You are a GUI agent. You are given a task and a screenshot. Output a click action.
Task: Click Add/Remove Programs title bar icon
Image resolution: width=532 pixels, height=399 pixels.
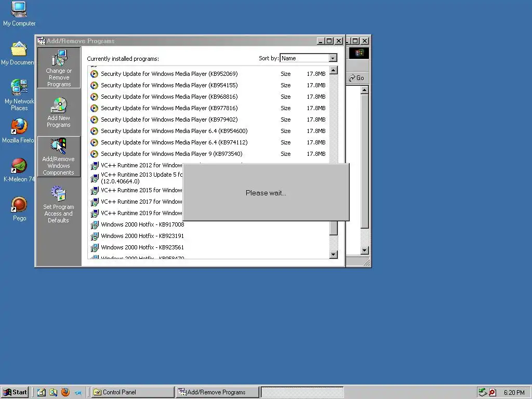pos(42,41)
